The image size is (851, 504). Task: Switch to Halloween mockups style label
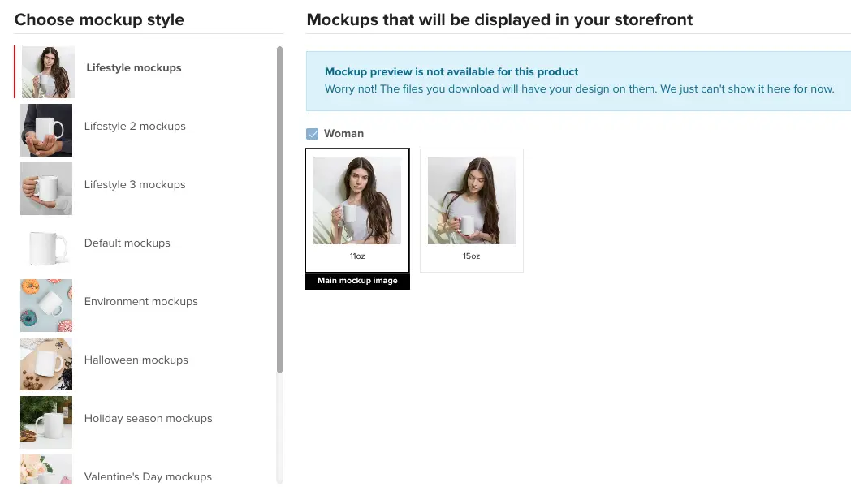click(x=136, y=360)
